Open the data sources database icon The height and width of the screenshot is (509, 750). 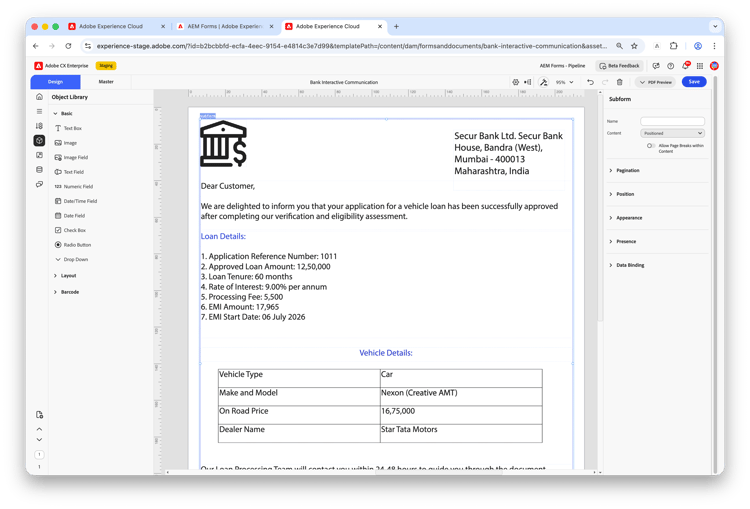(x=39, y=169)
